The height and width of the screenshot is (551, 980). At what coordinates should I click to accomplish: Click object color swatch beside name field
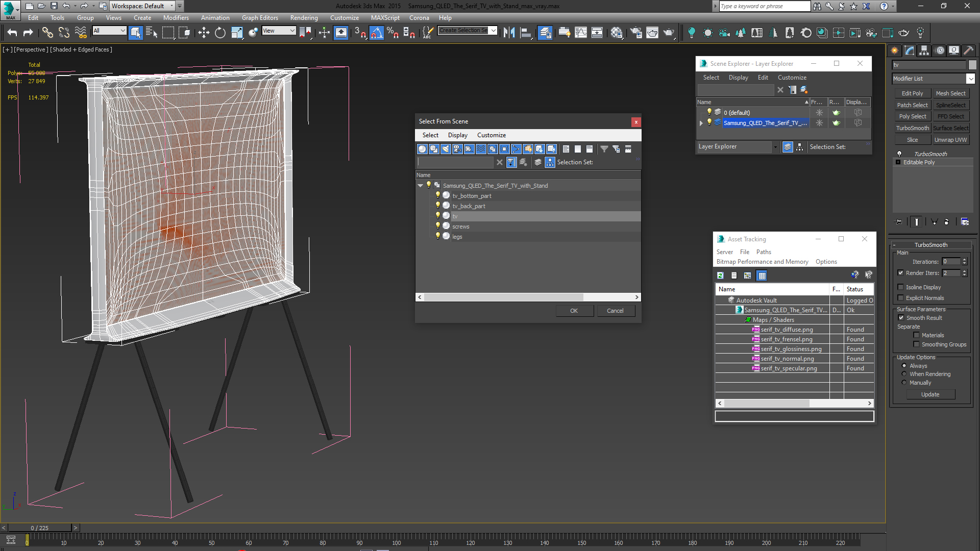click(972, 65)
